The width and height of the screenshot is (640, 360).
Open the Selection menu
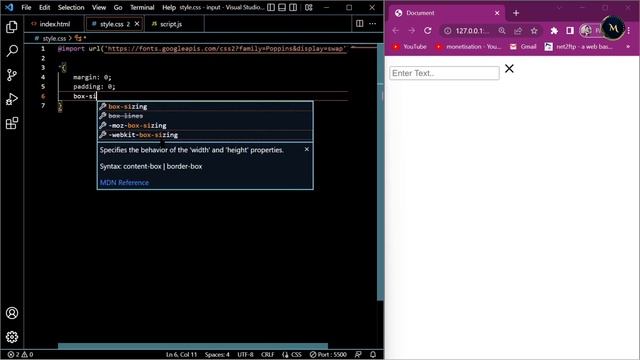[x=71, y=7]
